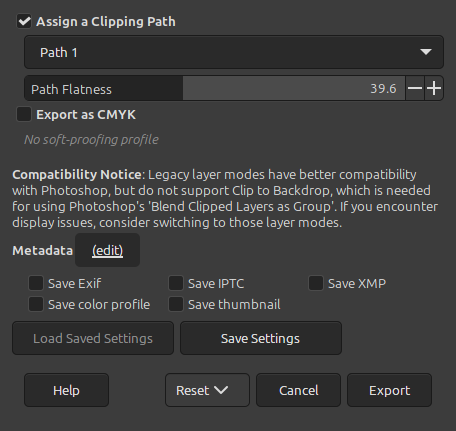456x431 pixels.
Task: Check the Save XMP option
Action: [x=316, y=283]
